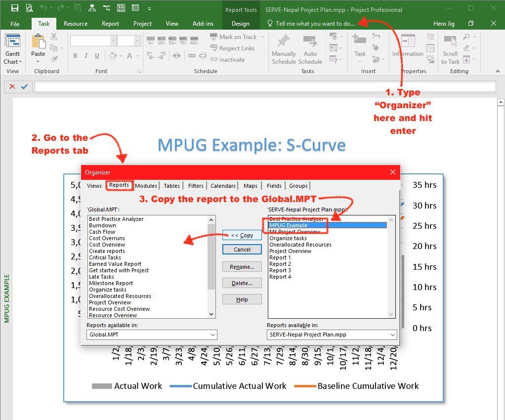Open the background color fill dropdown
Screen dimensions: 505x420
(121, 56)
